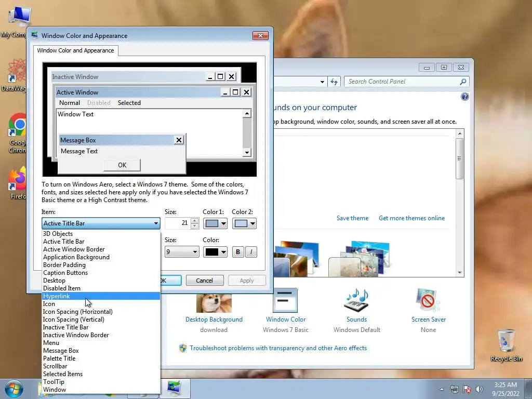532x399 pixels.
Task: Close the Window Color and Appearance dialog
Action: [260, 36]
